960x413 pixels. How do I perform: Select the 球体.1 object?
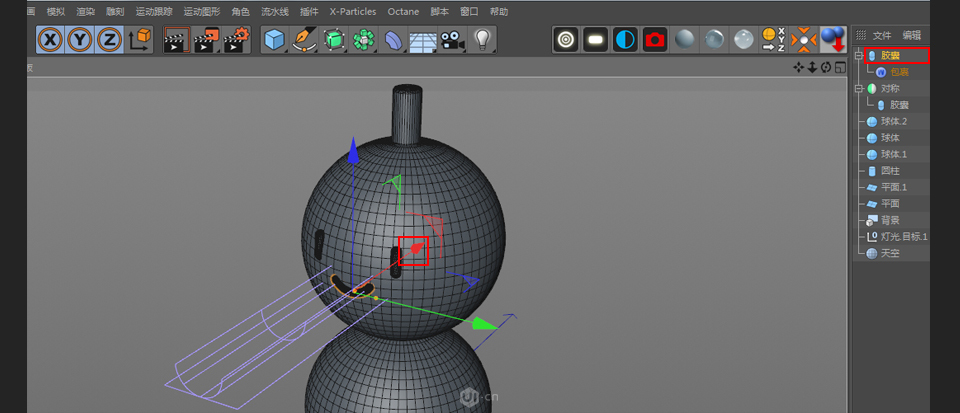coord(894,155)
